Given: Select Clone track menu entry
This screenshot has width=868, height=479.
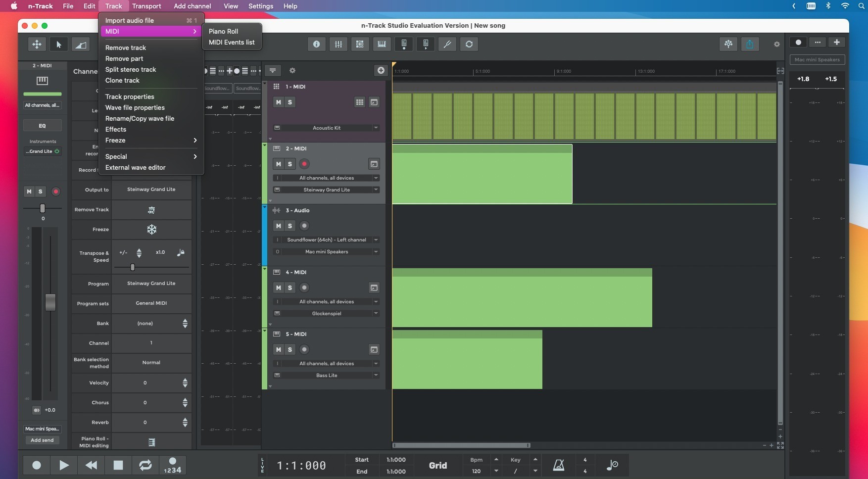Looking at the screenshot, I should coord(151,80).
